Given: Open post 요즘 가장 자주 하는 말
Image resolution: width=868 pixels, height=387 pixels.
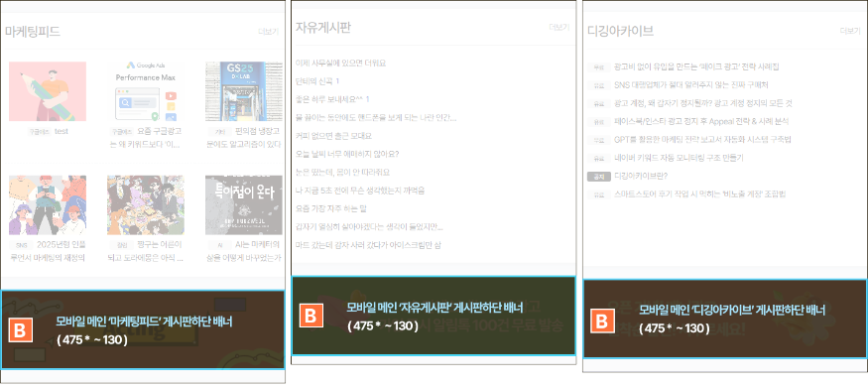Looking at the screenshot, I should [x=331, y=208].
